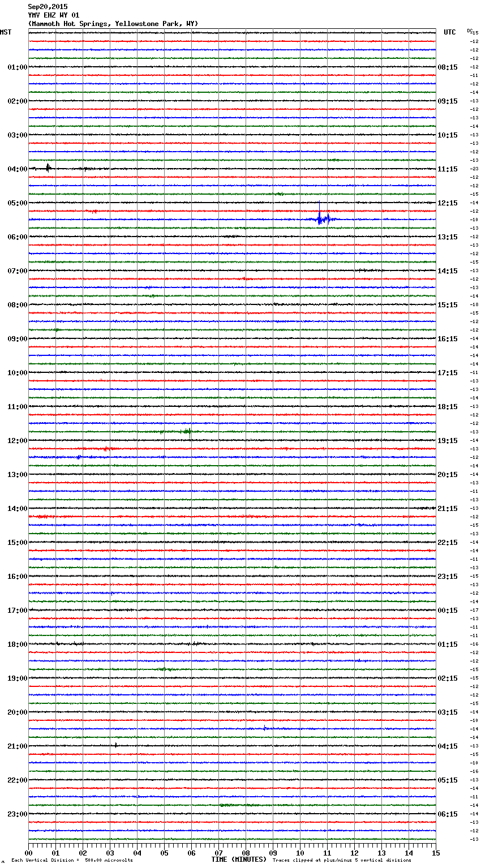Select the 05:00 MST hour label
Image resolution: width=481 pixels, height=868 pixels.
coord(18,203)
